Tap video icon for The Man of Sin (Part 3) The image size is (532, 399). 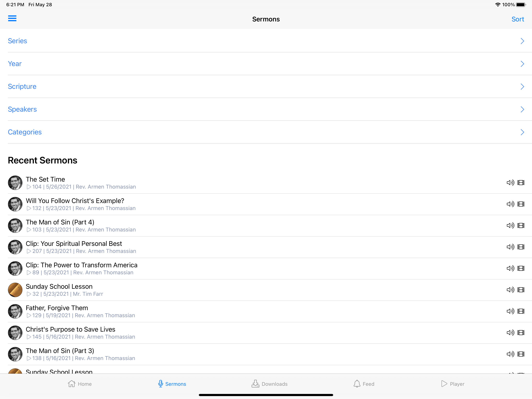click(521, 354)
